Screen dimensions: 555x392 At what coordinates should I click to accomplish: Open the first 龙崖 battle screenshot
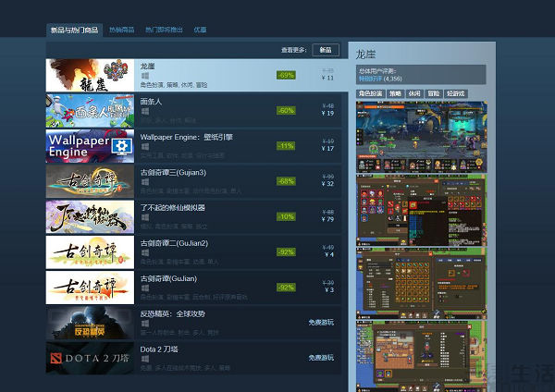click(x=421, y=137)
